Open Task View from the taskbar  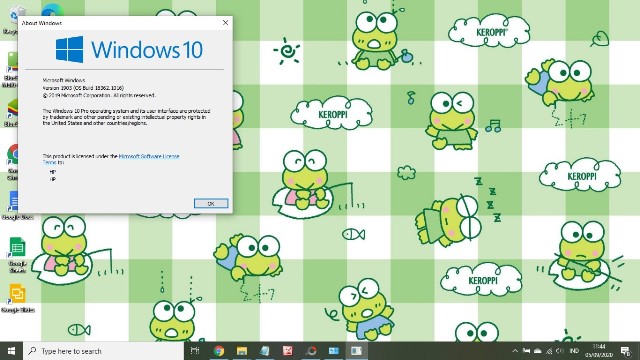tap(195, 351)
